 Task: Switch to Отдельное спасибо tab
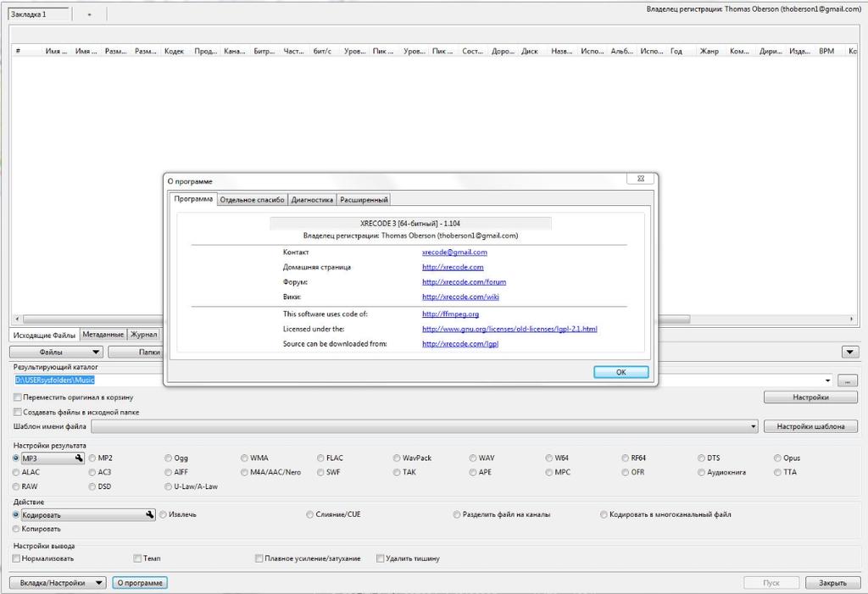252,200
